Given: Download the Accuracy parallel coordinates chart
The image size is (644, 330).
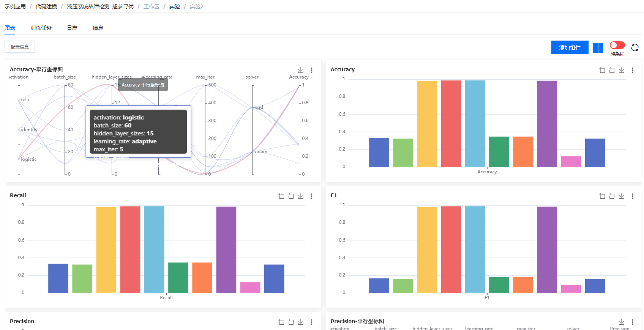Looking at the screenshot, I should (x=301, y=70).
